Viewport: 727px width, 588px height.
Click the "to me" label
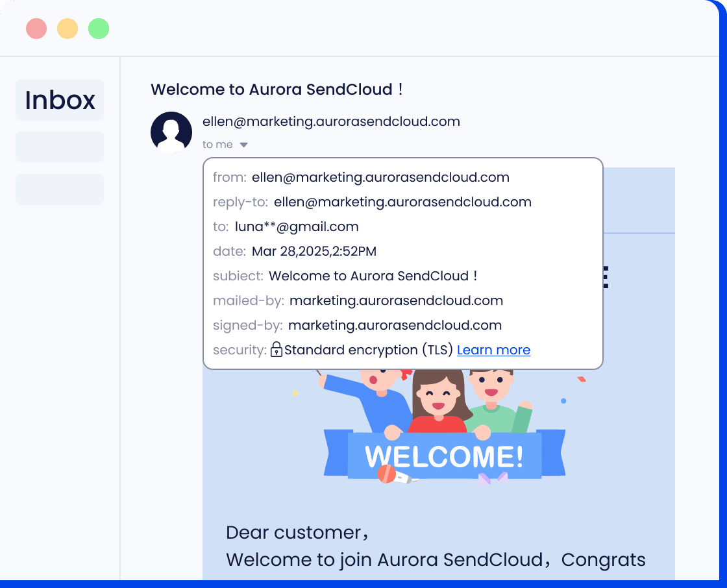[217, 145]
